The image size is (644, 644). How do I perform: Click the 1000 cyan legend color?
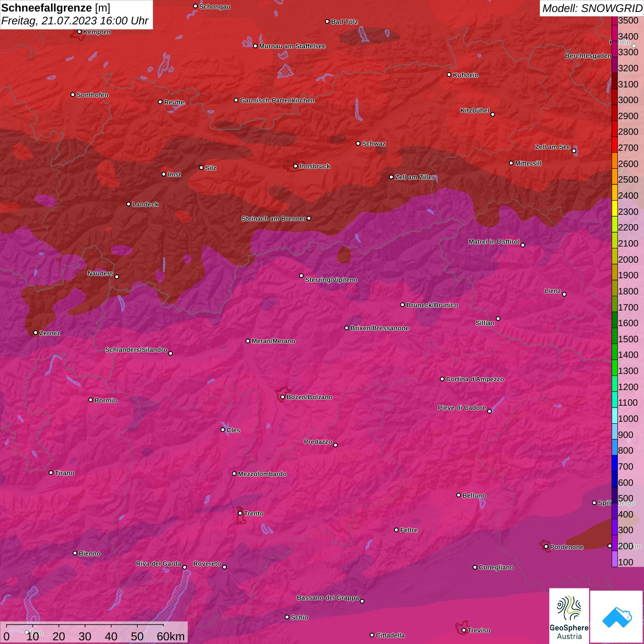615,415
